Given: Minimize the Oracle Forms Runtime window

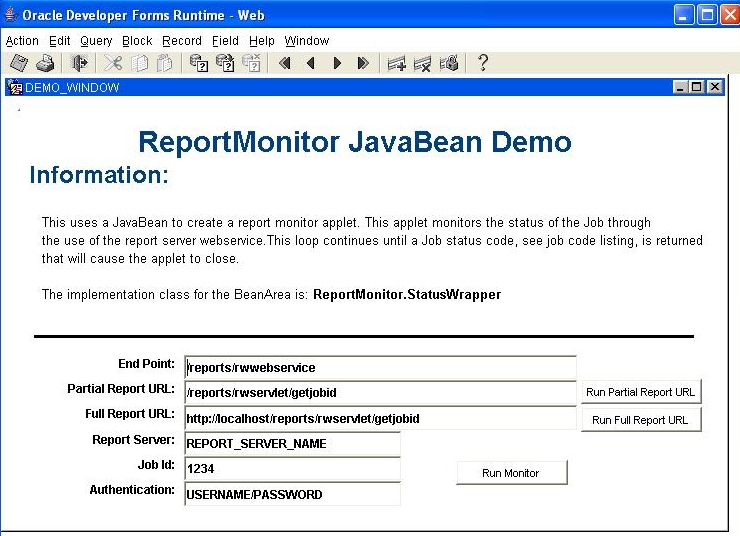Looking at the screenshot, I should (x=683, y=15).
